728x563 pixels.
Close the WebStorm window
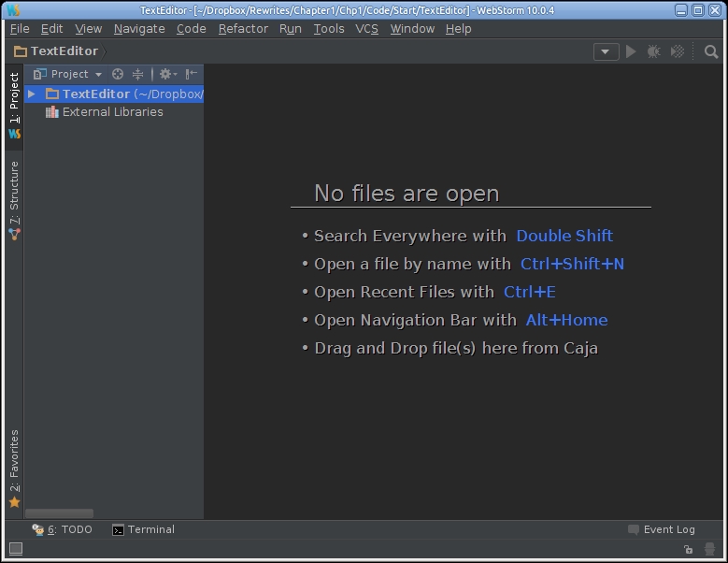point(715,9)
